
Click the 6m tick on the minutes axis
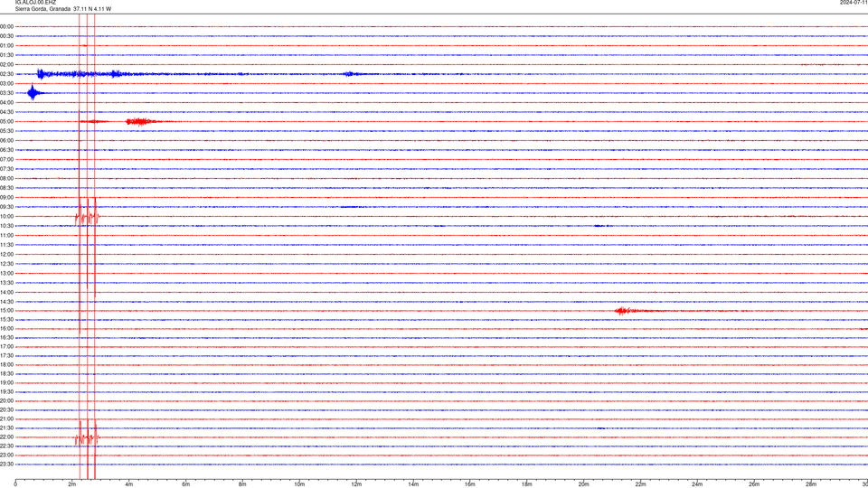[186, 484]
